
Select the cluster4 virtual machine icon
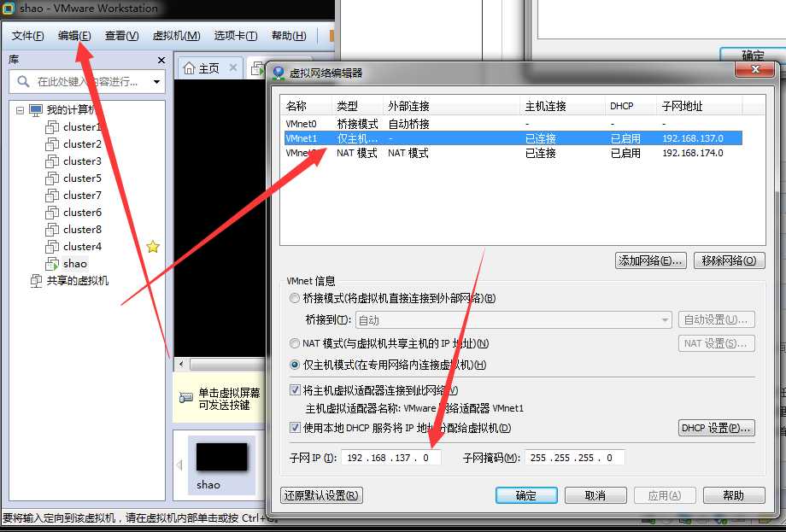coord(52,247)
